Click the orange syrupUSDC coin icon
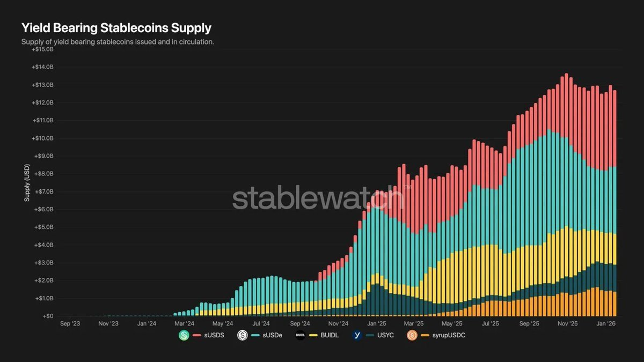 click(412, 336)
